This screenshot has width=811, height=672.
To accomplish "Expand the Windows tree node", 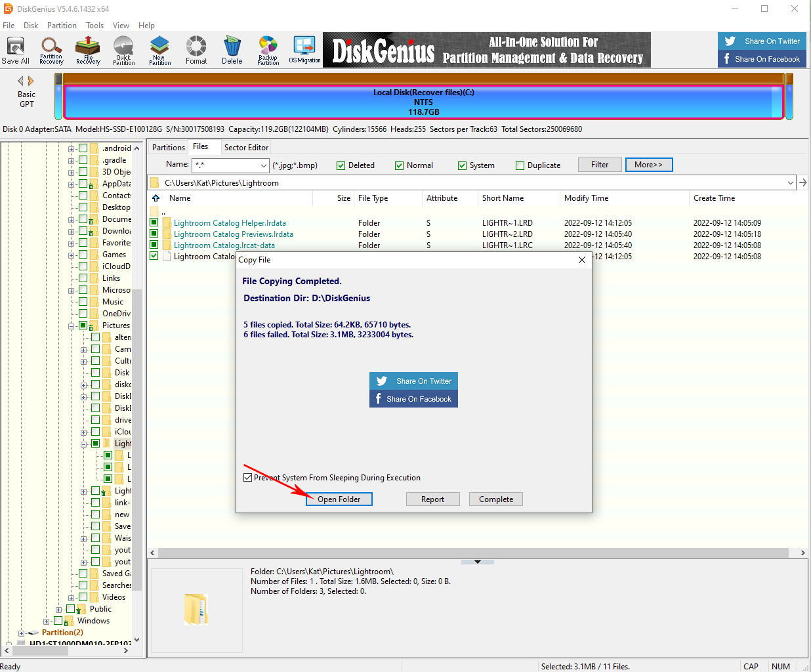I will click(46, 621).
